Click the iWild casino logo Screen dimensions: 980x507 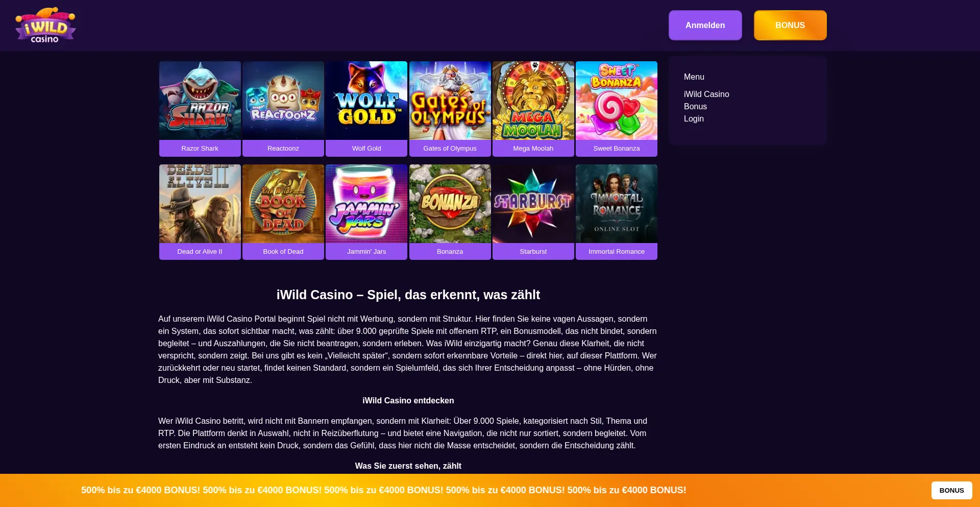45,25
